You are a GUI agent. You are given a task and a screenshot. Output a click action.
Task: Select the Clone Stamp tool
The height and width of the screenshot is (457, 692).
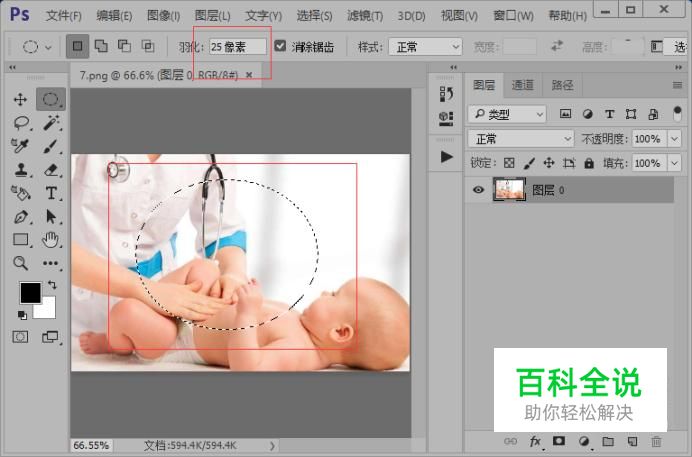pyautogui.click(x=20, y=170)
